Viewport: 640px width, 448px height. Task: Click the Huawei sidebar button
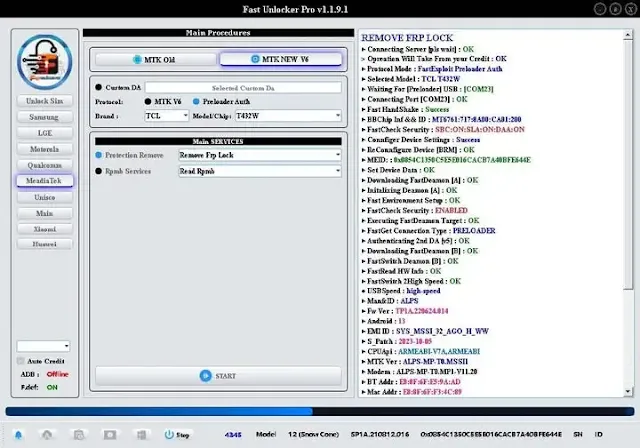tap(45, 244)
